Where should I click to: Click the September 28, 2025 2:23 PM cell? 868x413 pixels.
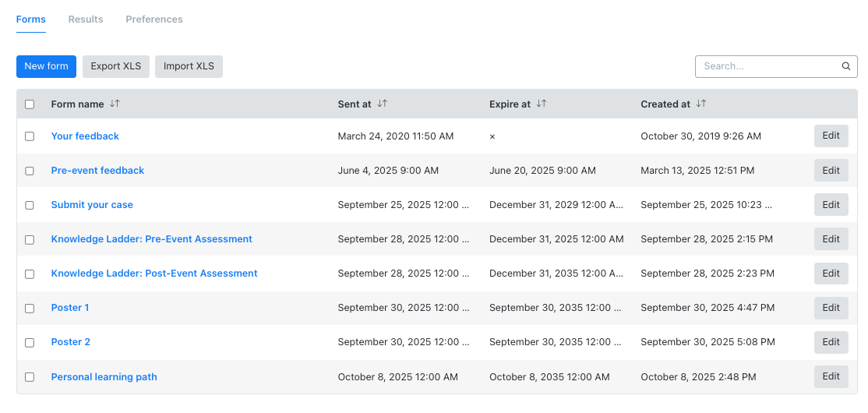tap(707, 274)
